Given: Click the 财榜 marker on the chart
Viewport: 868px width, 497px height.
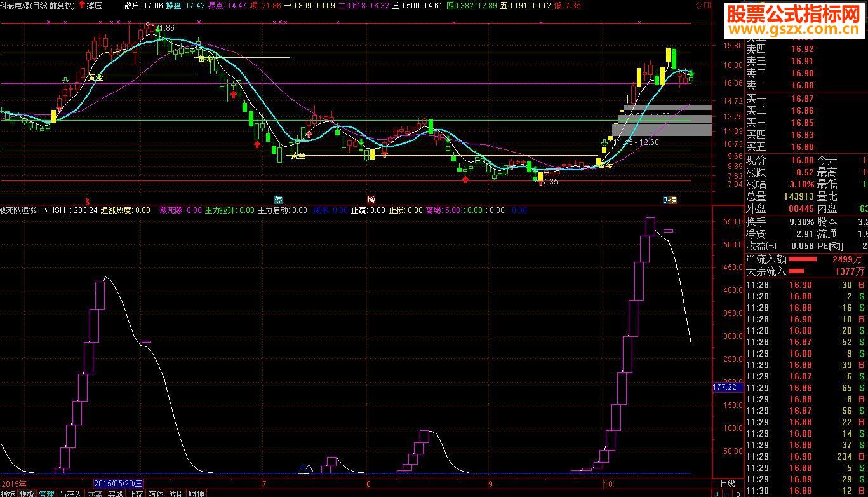Looking at the screenshot, I should (x=670, y=199).
